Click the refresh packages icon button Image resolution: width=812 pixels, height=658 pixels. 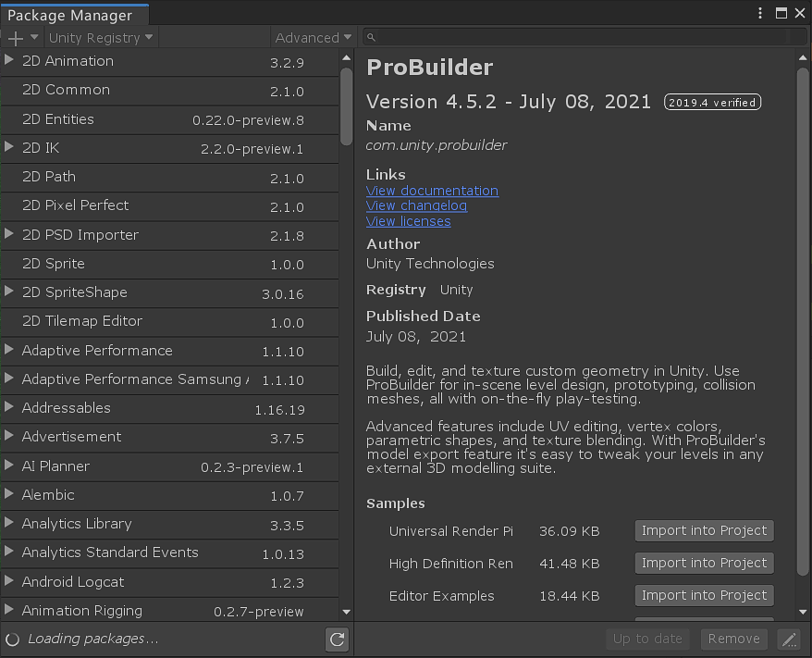[x=338, y=639]
